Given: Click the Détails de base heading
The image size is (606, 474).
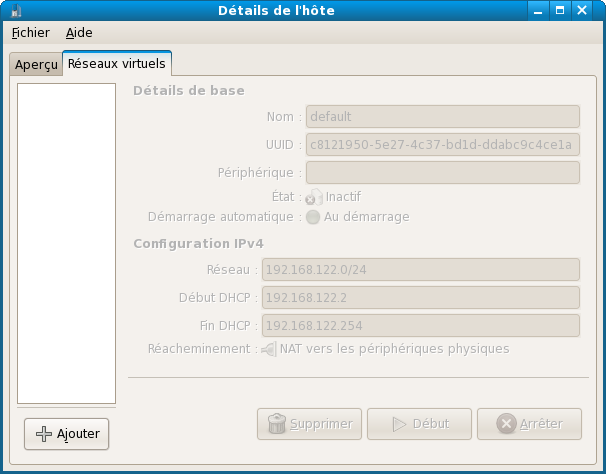Looking at the screenshot, I should tap(189, 90).
